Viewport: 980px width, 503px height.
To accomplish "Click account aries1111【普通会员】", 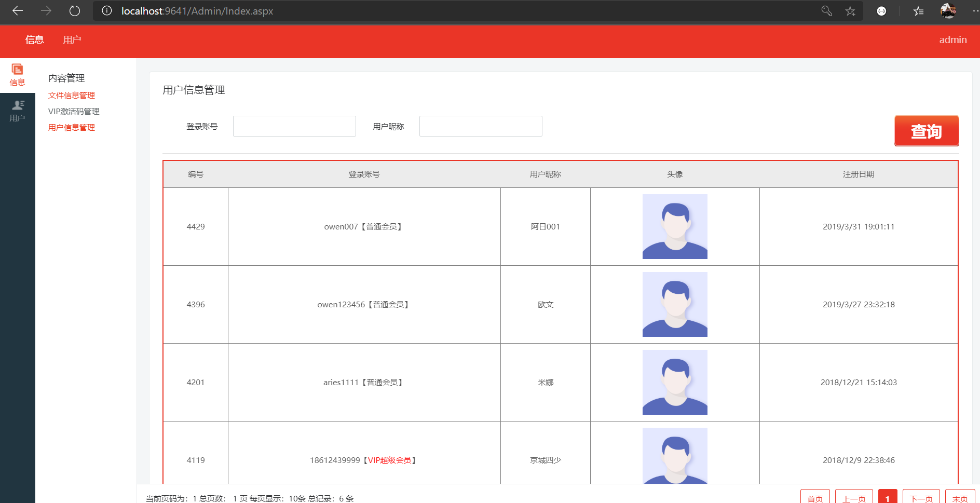I will (x=364, y=383).
